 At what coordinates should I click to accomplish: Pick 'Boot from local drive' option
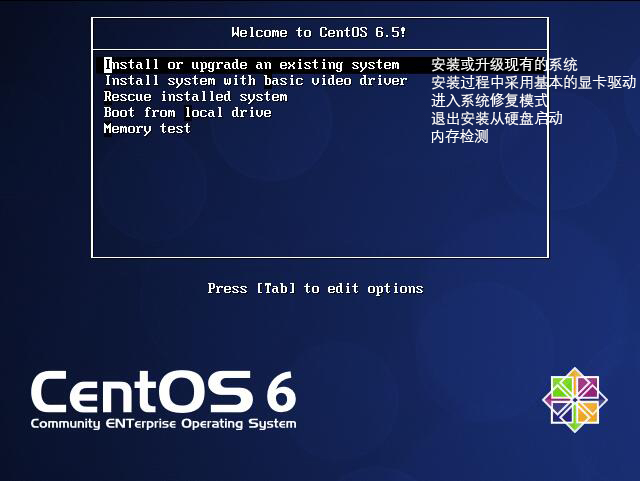[x=188, y=113]
